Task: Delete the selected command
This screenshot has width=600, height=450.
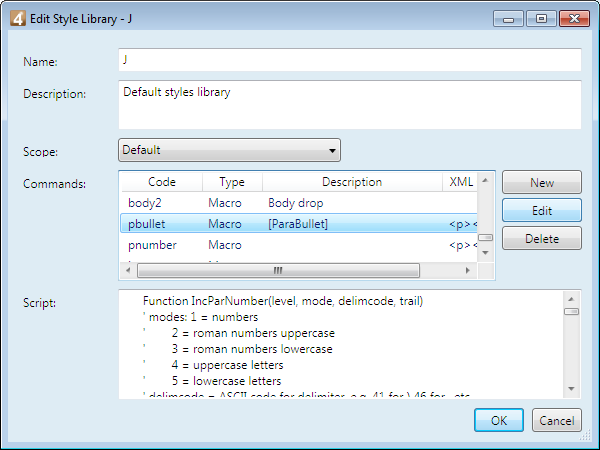Action: (x=542, y=238)
